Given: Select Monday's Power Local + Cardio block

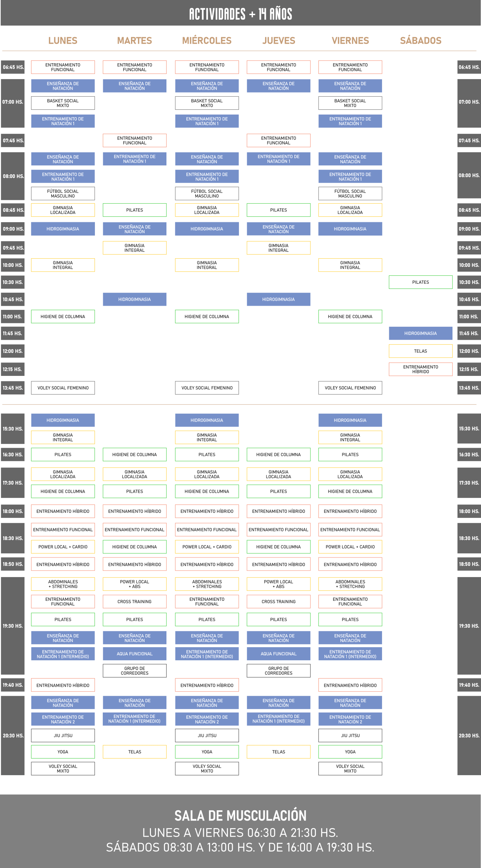Looking at the screenshot, I should (x=63, y=547).
